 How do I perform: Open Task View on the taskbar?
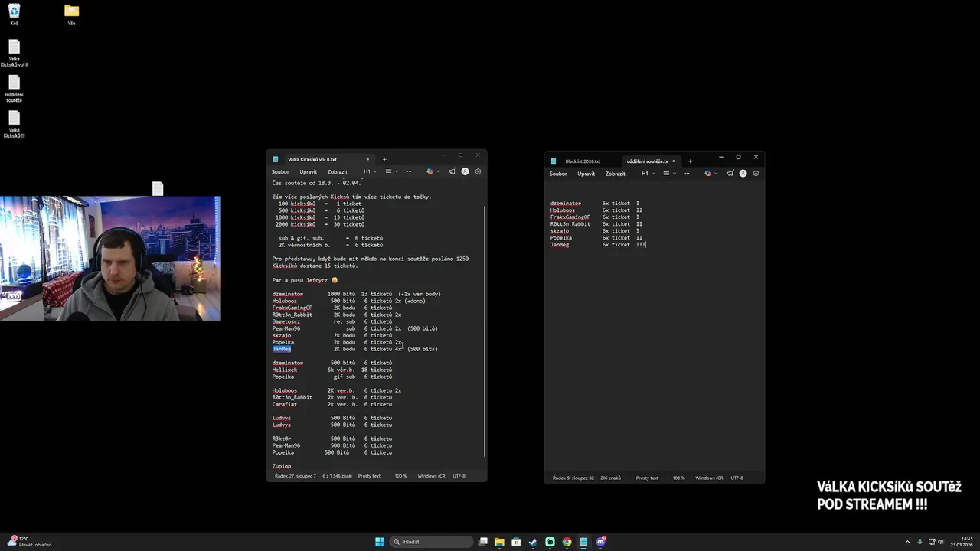482,542
